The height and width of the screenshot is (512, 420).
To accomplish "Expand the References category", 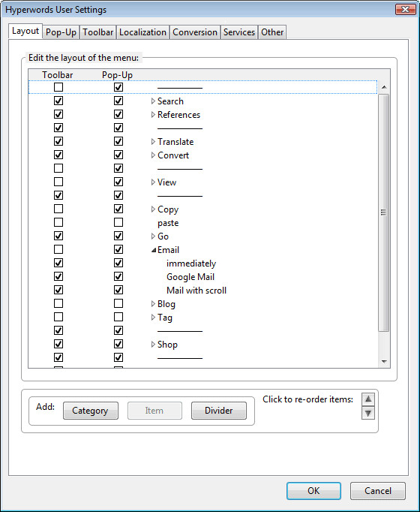I will pos(153,115).
